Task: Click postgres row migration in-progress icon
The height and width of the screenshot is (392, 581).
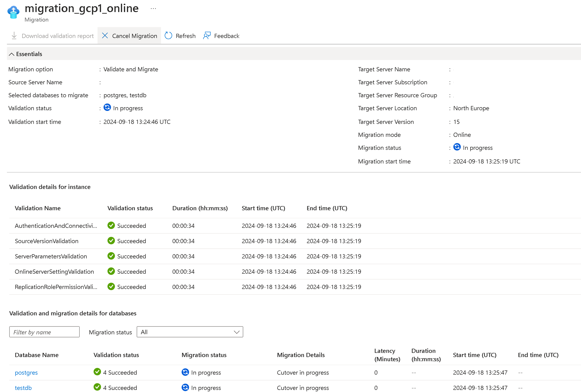Action: 185,372
